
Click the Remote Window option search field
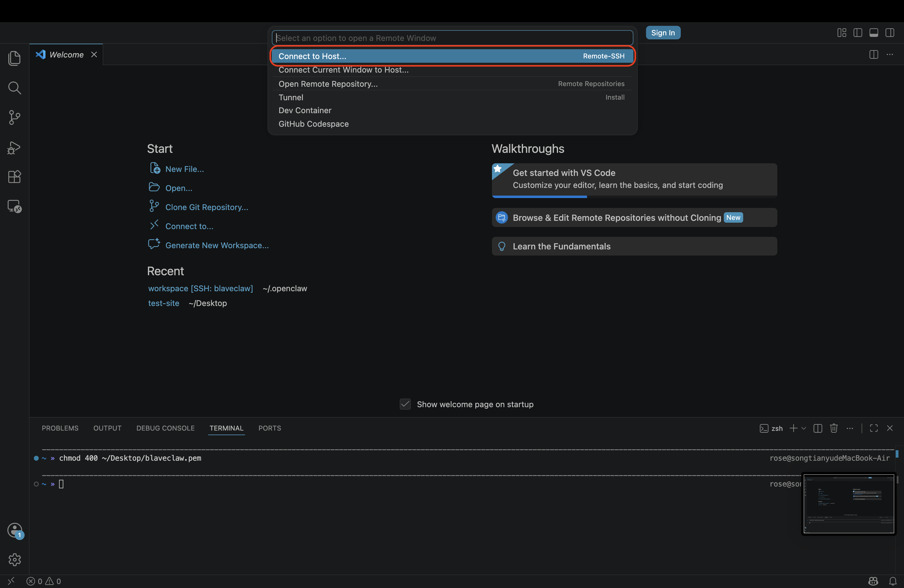(x=452, y=38)
